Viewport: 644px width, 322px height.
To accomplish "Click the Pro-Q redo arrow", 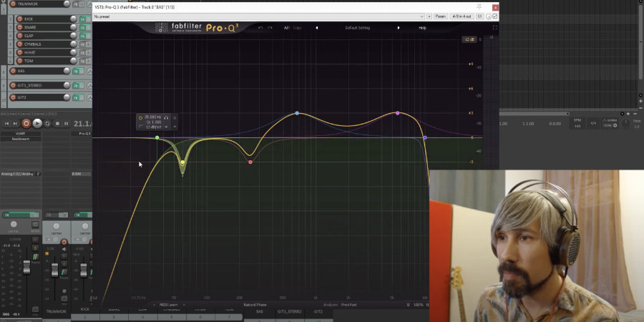I will click(x=270, y=28).
